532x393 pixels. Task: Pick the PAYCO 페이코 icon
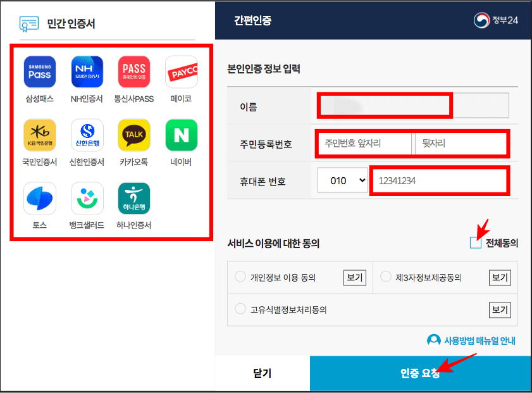(182, 72)
